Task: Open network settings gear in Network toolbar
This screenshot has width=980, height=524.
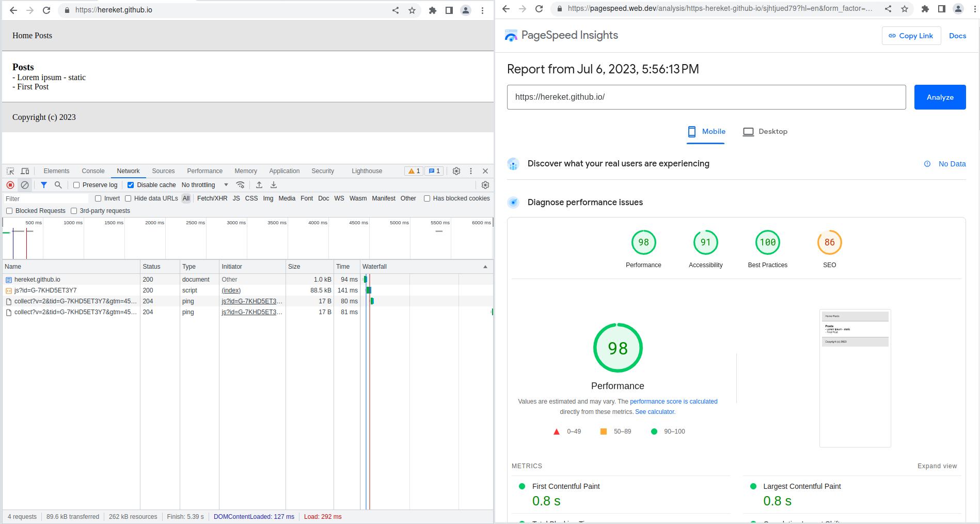Action: click(x=485, y=185)
